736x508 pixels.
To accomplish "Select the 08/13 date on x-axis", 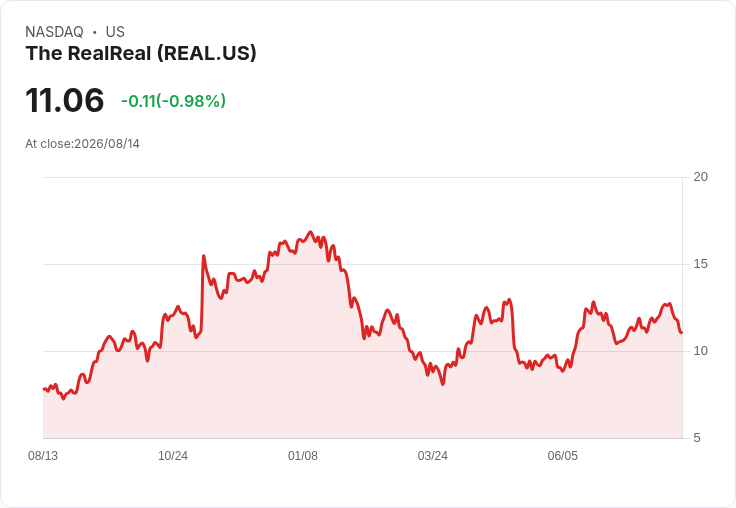I will [43, 456].
